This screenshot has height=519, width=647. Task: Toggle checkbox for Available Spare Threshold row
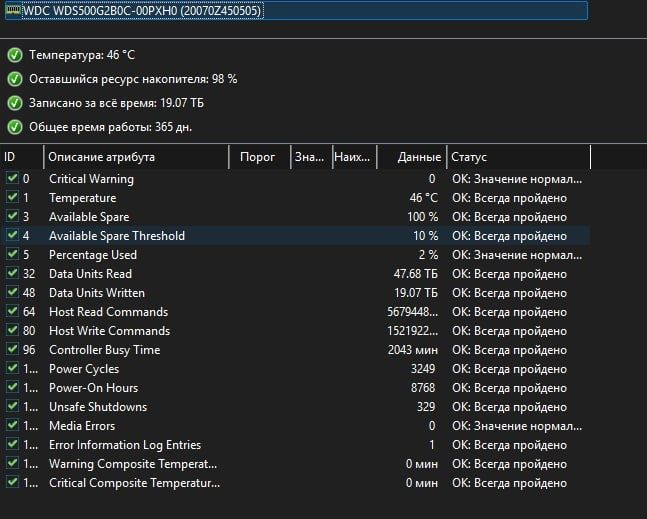pyautogui.click(x=12, y=235)
